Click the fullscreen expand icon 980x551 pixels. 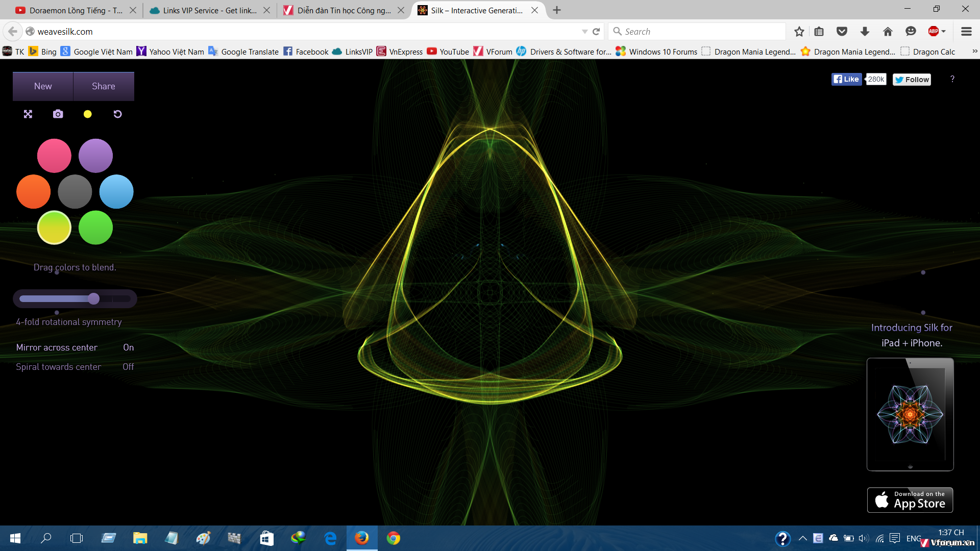tap(28, 114)
